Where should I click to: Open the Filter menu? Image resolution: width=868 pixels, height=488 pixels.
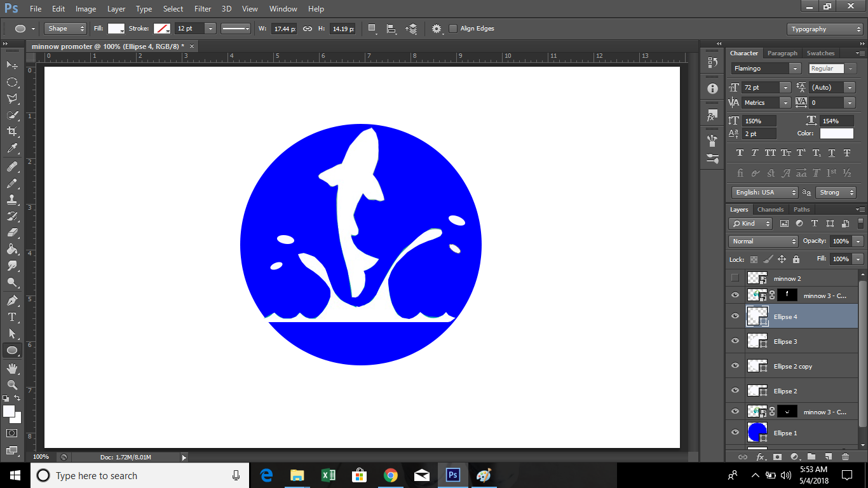coord(203,9)
